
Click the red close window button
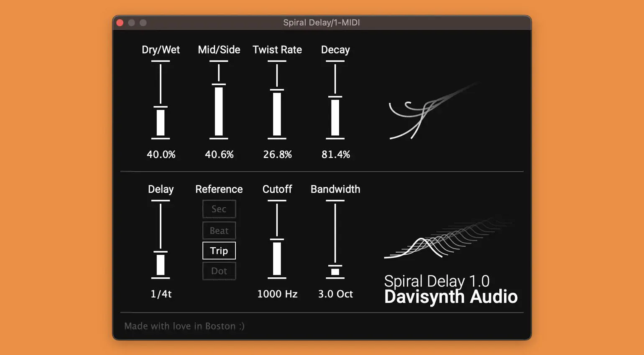pyautogui.click(x=120, y=23)
